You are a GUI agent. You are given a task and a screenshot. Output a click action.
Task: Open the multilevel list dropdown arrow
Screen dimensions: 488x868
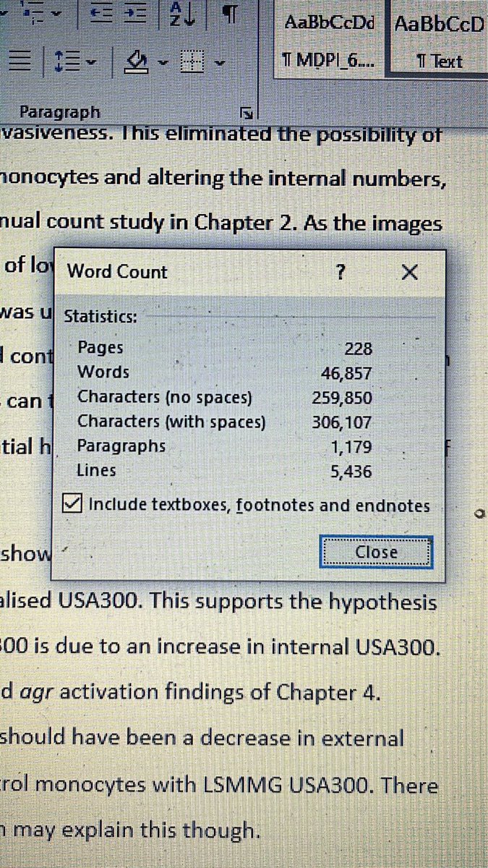point(55,14)
